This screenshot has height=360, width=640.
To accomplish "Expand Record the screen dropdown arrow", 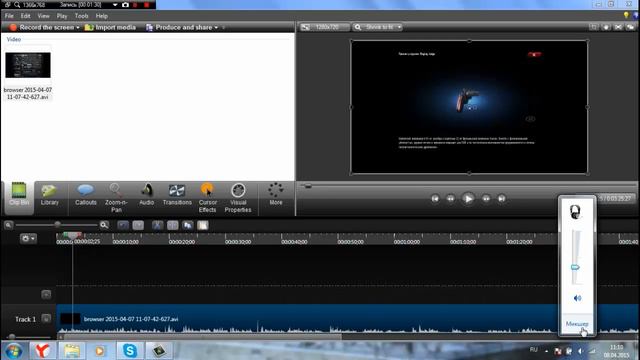I will pyautogui.click(x=78, y=27).
